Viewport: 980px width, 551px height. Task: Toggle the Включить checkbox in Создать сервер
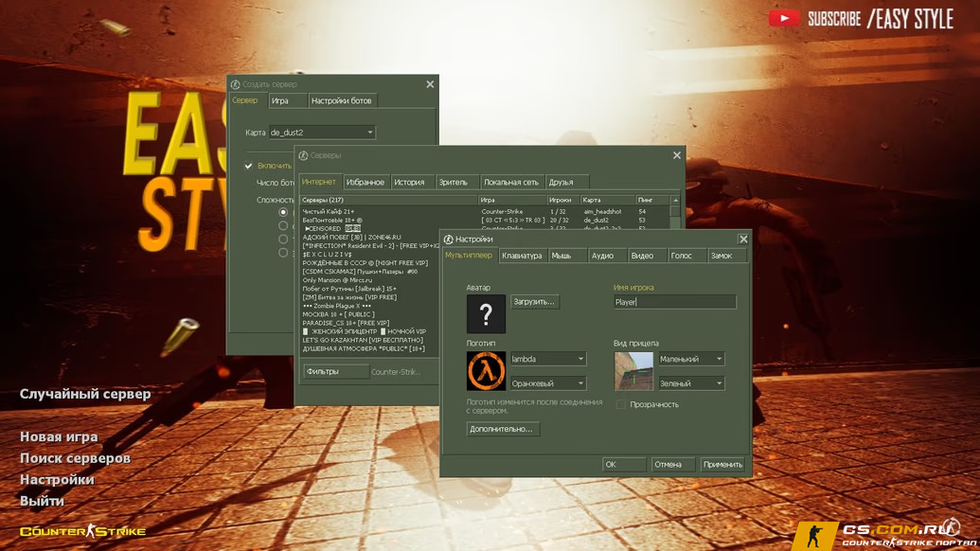click(x=249, y=166)
